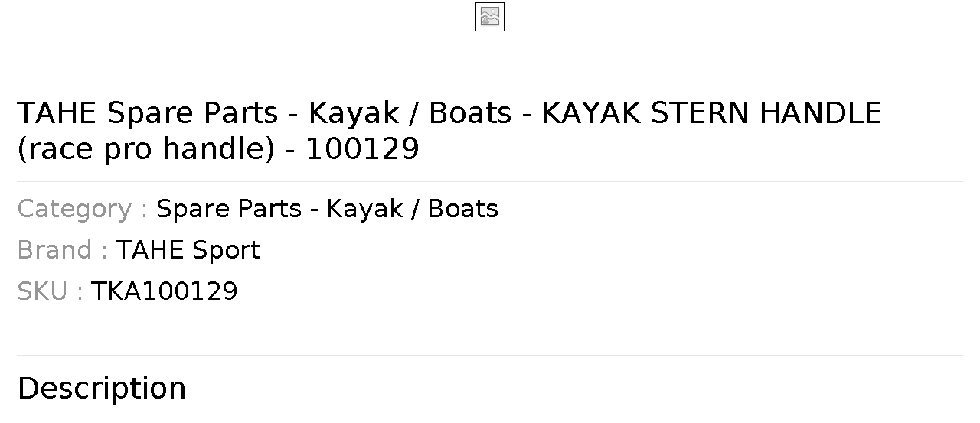The image size is (980, 423).
Task: Click the divider line below the title
Action: click(x=490, y=181)
